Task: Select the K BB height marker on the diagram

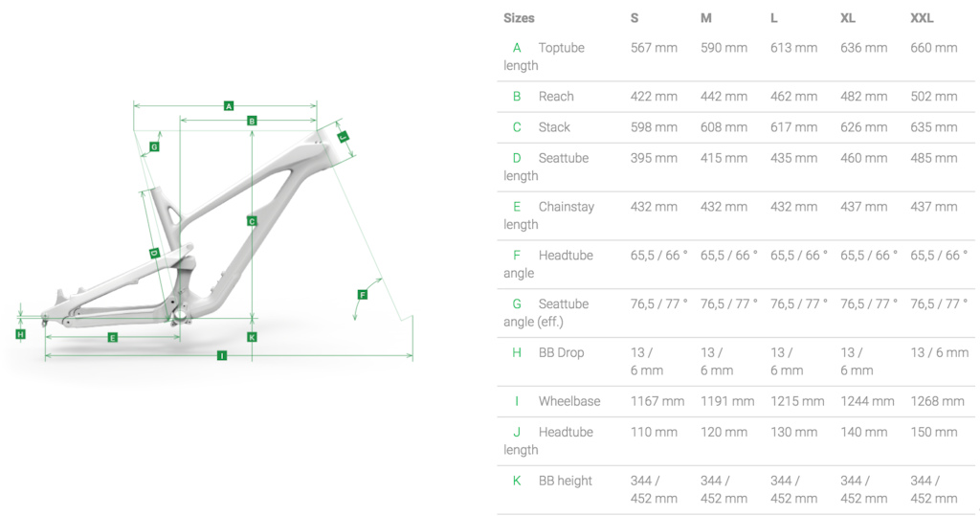Action: coord(252,337)
